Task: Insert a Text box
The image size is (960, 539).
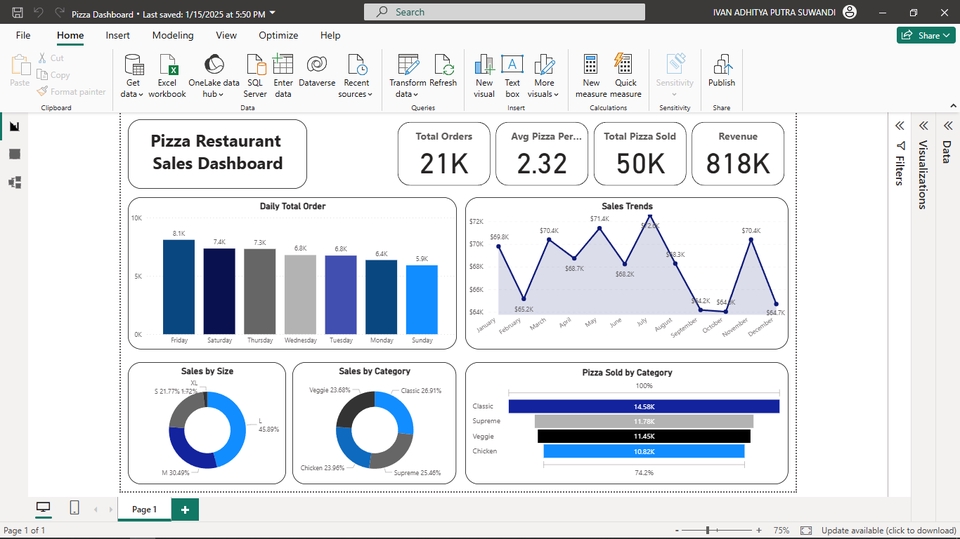Action: [512, 76]
